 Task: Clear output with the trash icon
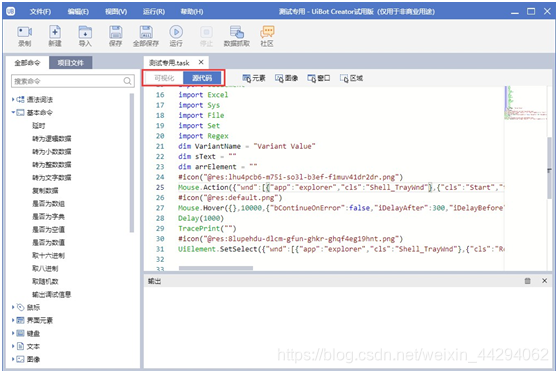tap(527, 281)
